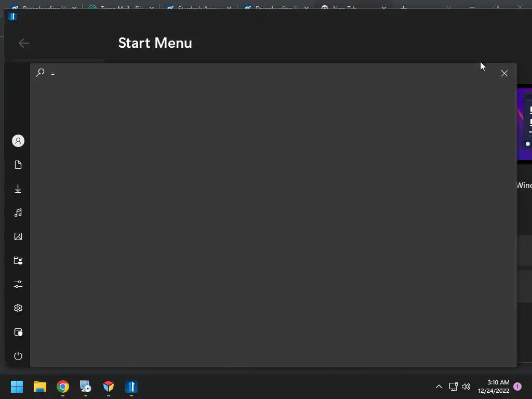
Task: Click the power button icon
Action: (x=18, y=356)
